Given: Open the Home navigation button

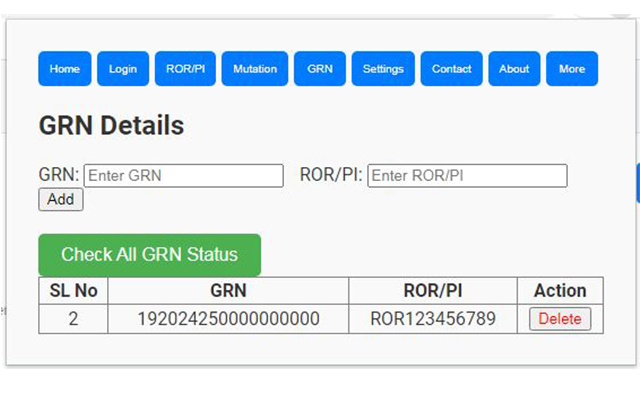Looking at the screenshot, I should pyautogui.click(x=64, y=69).
